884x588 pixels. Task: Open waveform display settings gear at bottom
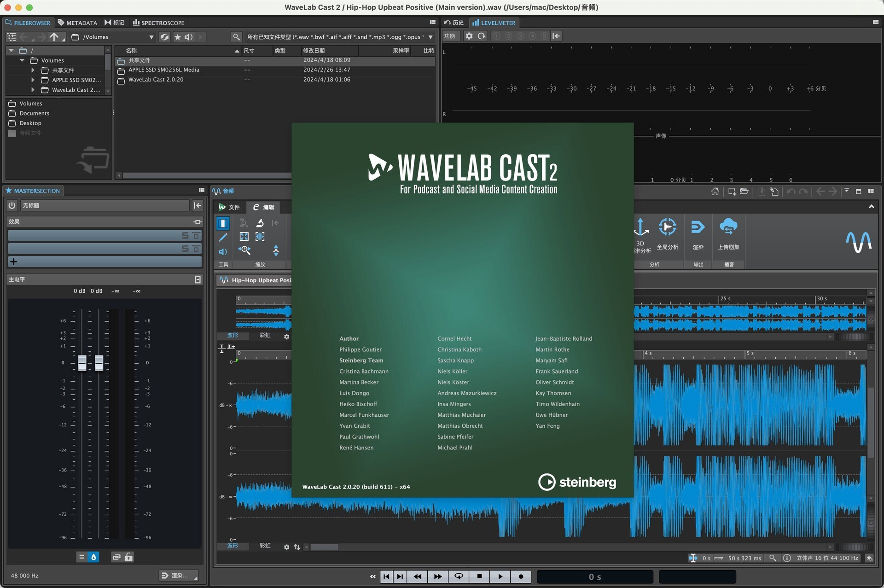(x=286, y=547)
